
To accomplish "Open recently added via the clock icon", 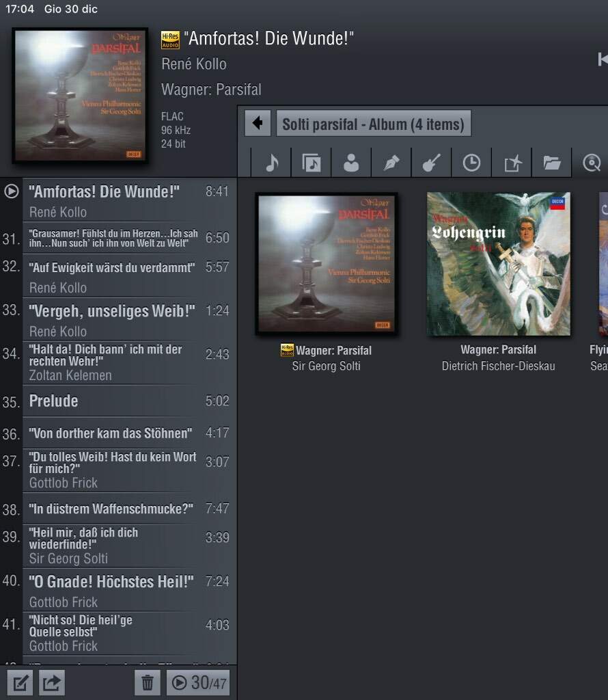I will (471, 163).
